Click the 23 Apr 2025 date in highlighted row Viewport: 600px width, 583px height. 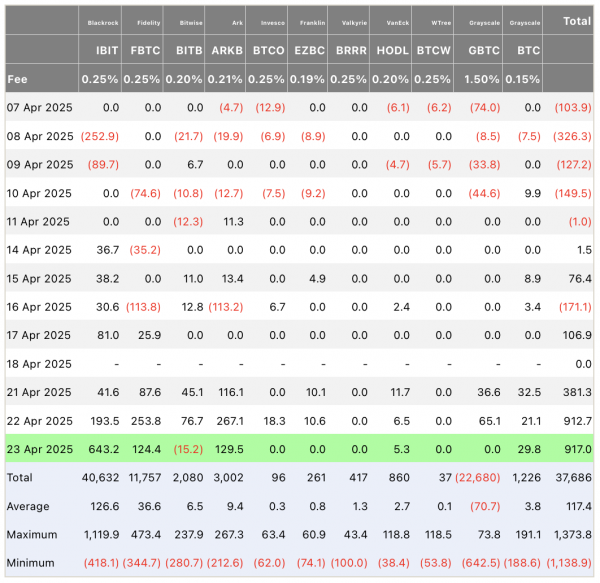click(39, 451)
